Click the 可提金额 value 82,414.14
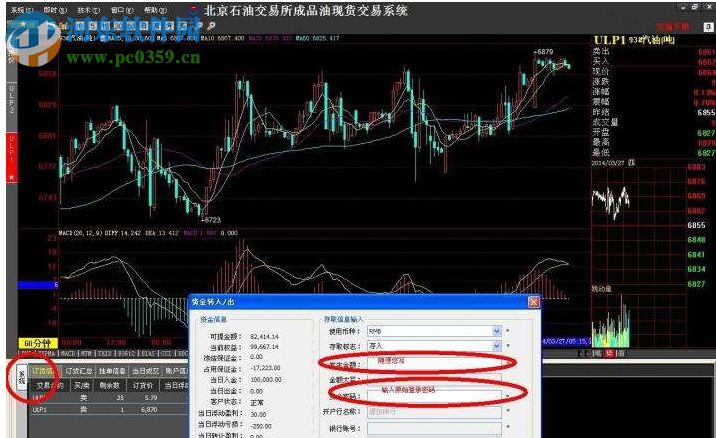 pos(264,337)
